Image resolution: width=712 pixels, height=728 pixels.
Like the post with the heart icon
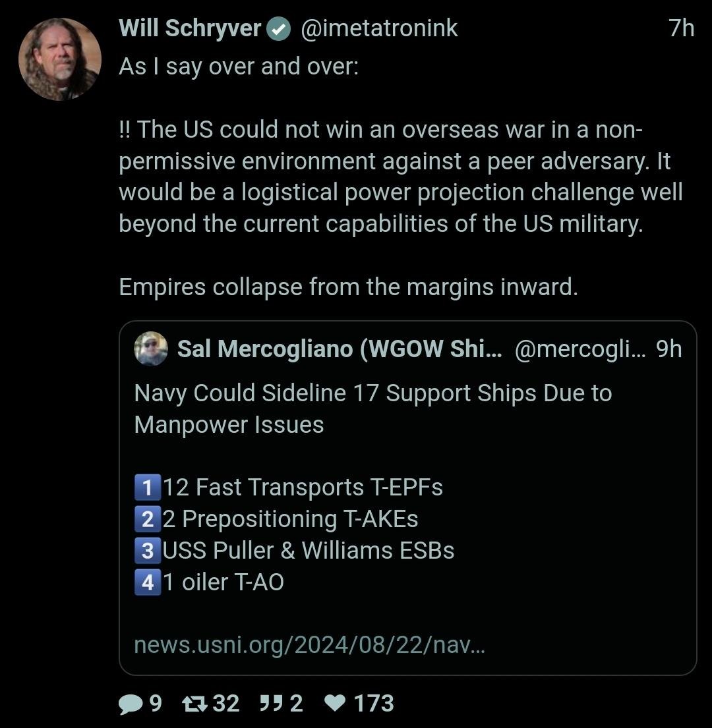point(336,704)
